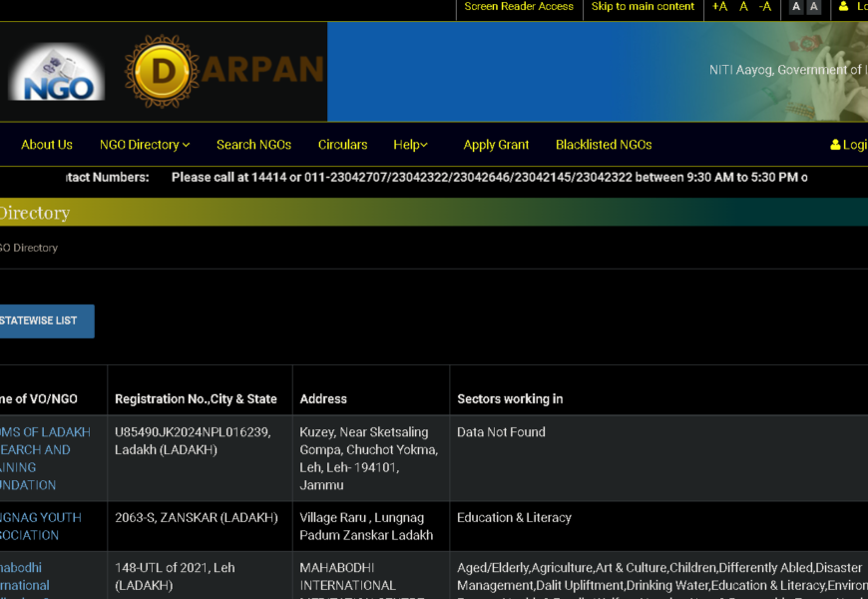This screenshot has height=599, width=868.
Task: Decrease font size with -A
Action: pos(765,7)
